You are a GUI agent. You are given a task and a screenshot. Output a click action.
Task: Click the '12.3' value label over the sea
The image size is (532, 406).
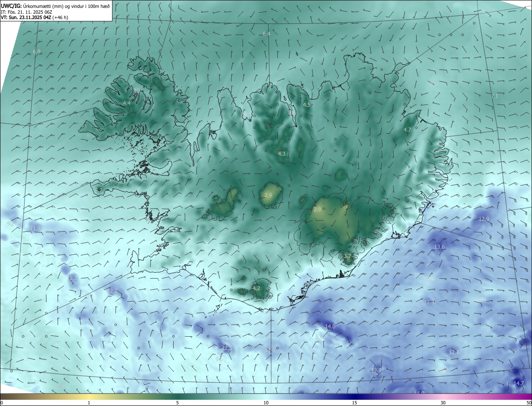(x=429, y=302)
